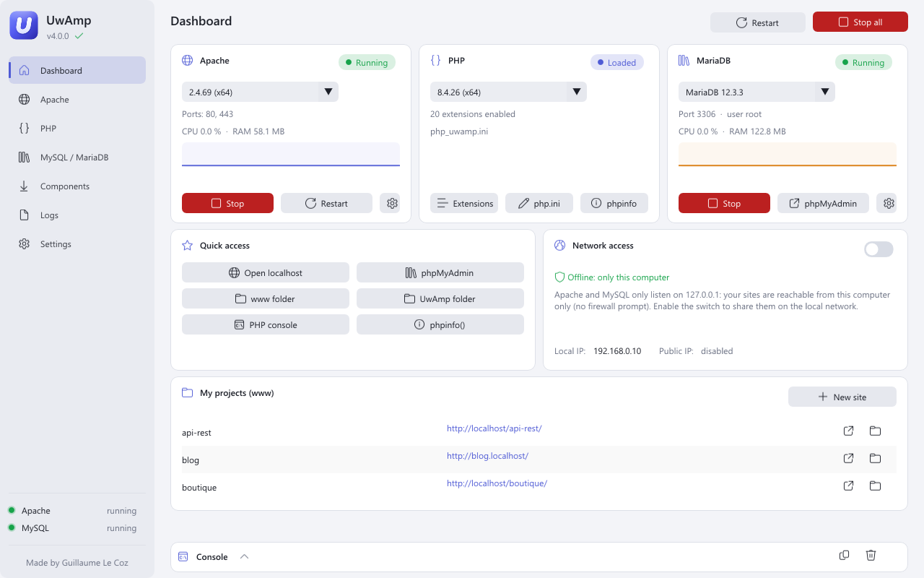Click New site button
Image resolution: width=924 pixels, height=578 pixels.
pos(842,397)
